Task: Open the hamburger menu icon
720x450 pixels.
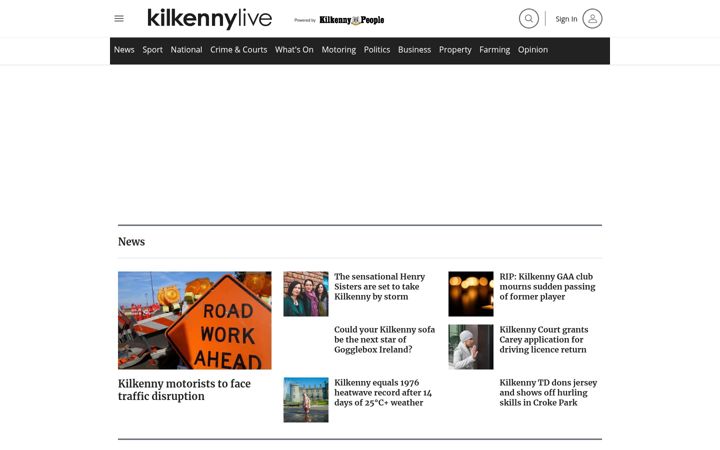Action: click(x=119, y=19)
